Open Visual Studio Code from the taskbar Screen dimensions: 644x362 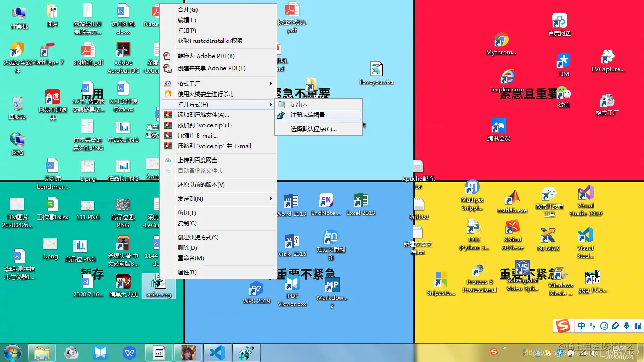click(x=217, y=352)
